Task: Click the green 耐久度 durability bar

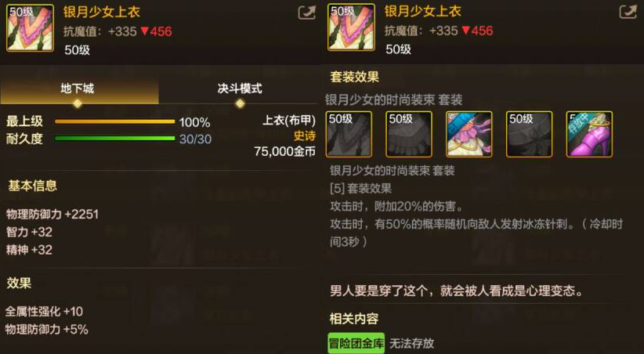Action: [x=115, y=139]
